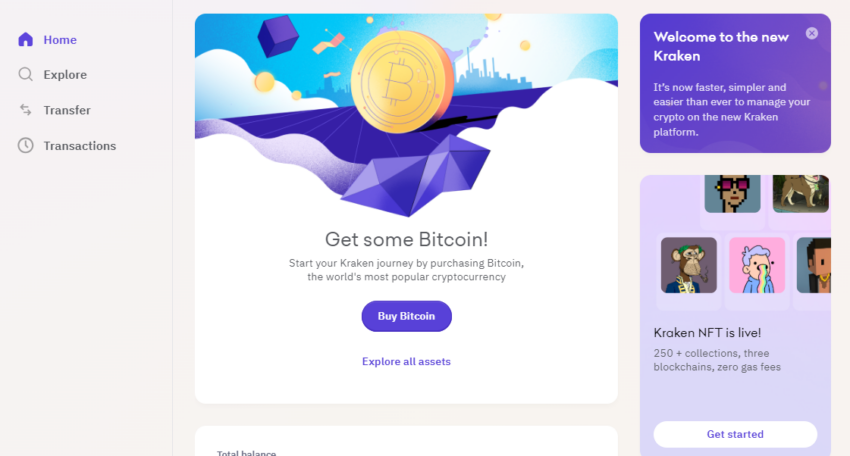View the Transactions text label in sidebar
850x456 pixels.
pyautogui.click(x=80, y=146)
